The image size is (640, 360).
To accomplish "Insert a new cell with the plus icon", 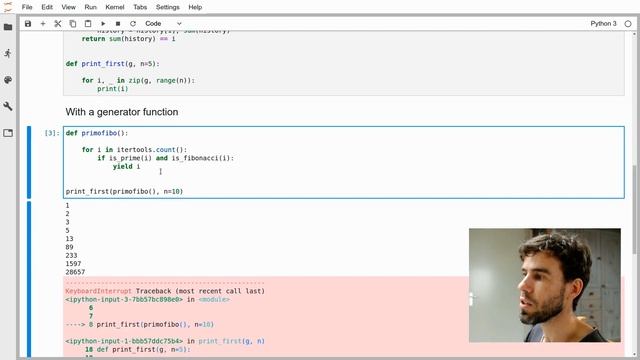I will 43,24.
